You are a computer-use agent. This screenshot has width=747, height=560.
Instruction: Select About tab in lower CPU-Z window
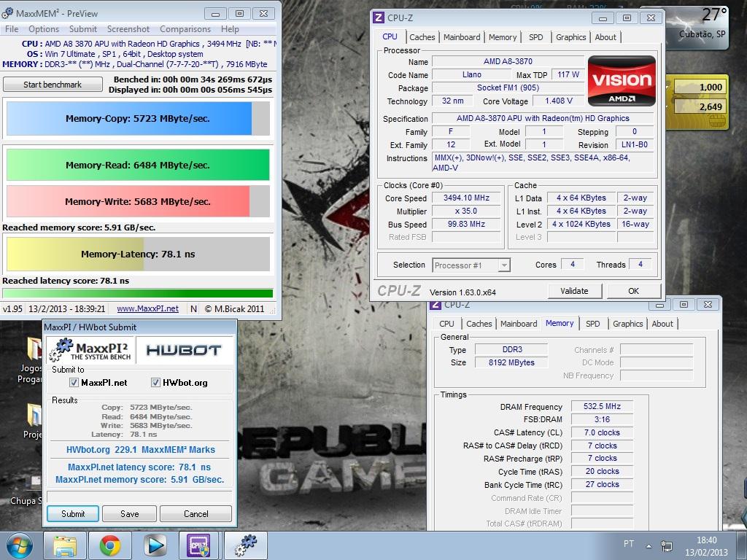662,324
